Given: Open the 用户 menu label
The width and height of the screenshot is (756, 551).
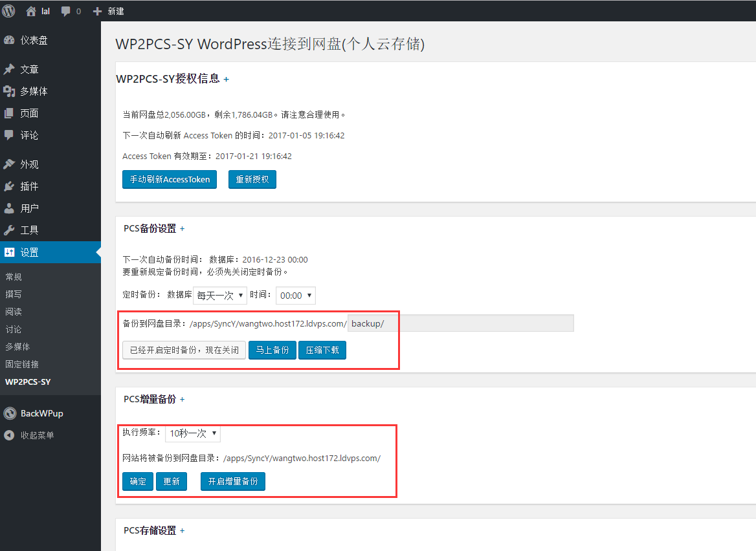Looking at the screenshot, I should [x=29, y=208].
